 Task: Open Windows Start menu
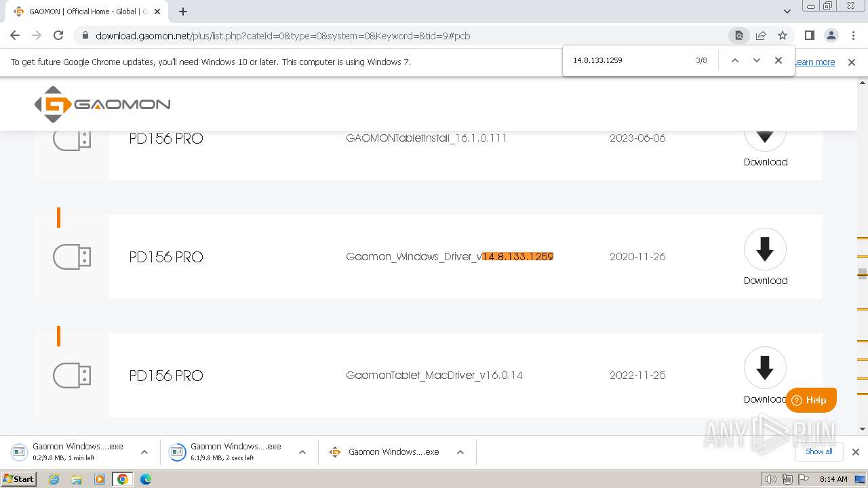(x=19, y=479)
